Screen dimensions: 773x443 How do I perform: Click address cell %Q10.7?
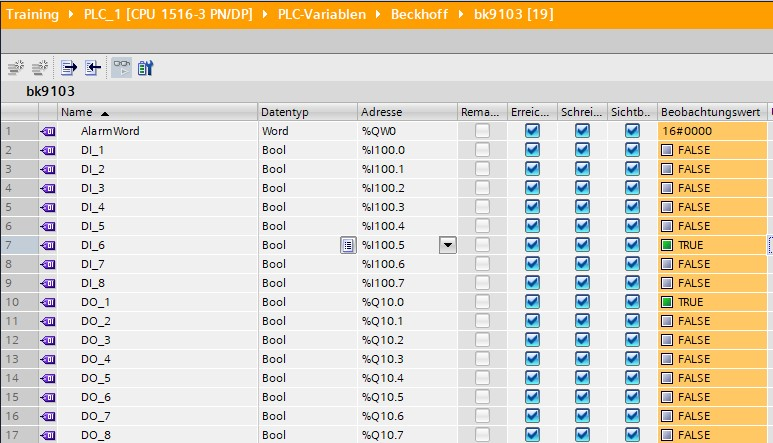coord(408,435)
